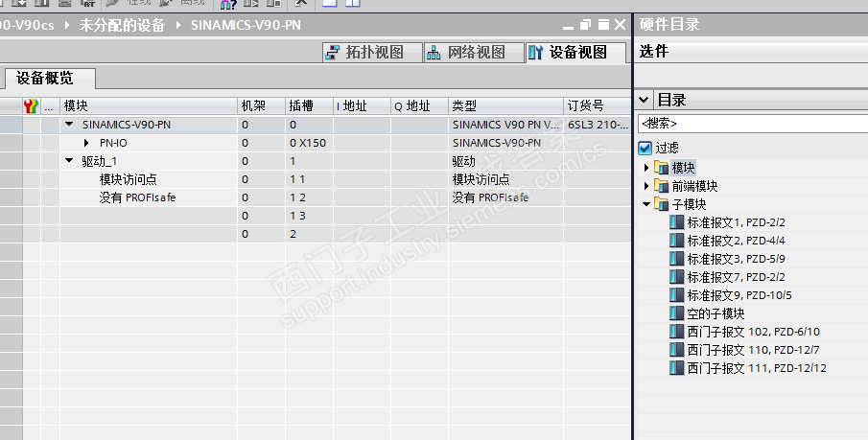This screenshot has width=868, height=440.
Task: Click the 模块 folder icon in catalog
Action: coord(662,168)
